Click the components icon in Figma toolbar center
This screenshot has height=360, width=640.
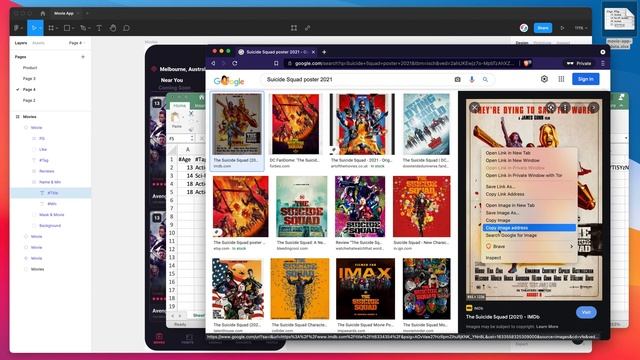(x=294, y=28)
